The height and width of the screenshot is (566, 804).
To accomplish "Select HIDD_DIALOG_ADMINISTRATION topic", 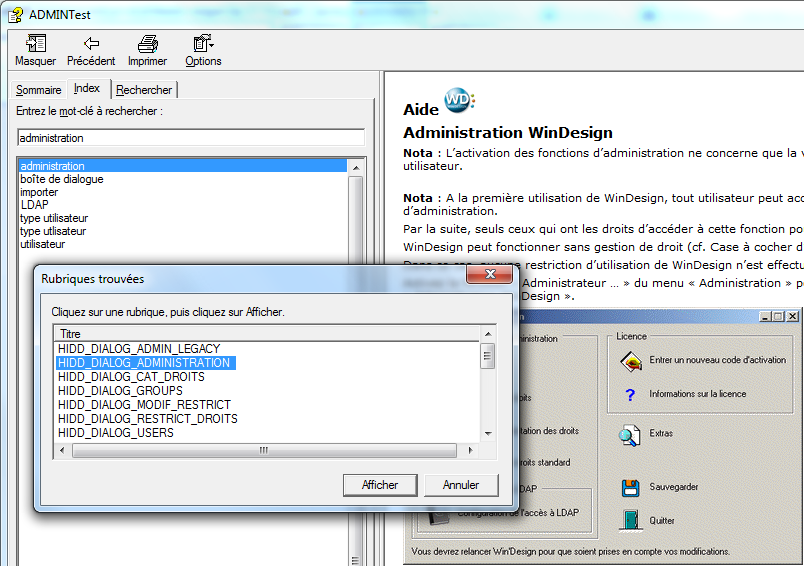I will point(146,363).
